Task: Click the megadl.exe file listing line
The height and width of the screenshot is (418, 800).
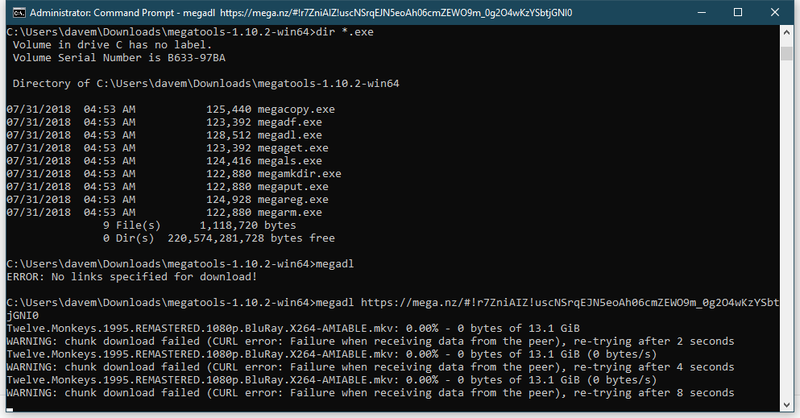Action: 164,135
